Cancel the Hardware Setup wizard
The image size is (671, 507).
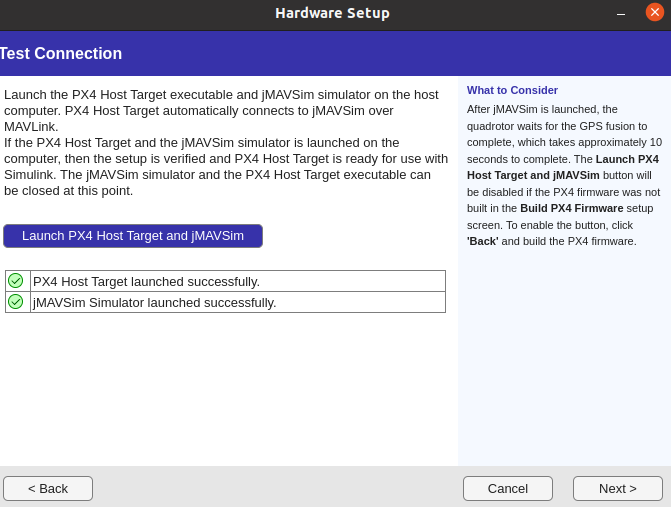point(508,488)
